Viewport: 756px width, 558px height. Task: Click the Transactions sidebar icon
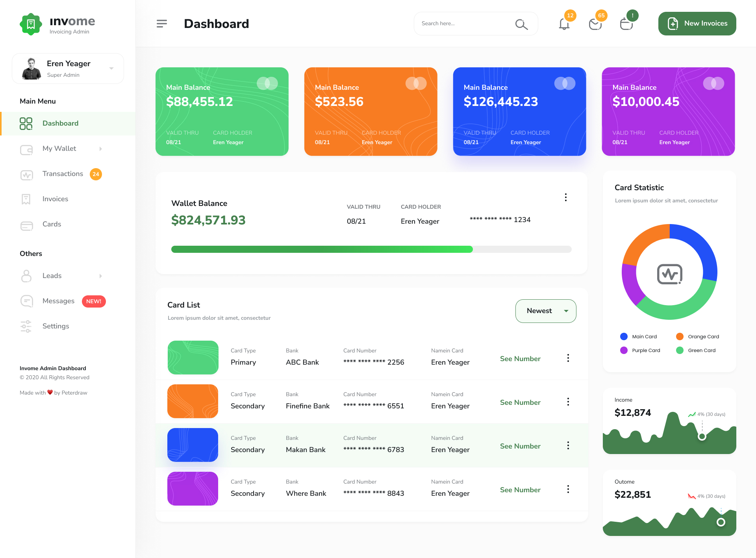[26, 175]
